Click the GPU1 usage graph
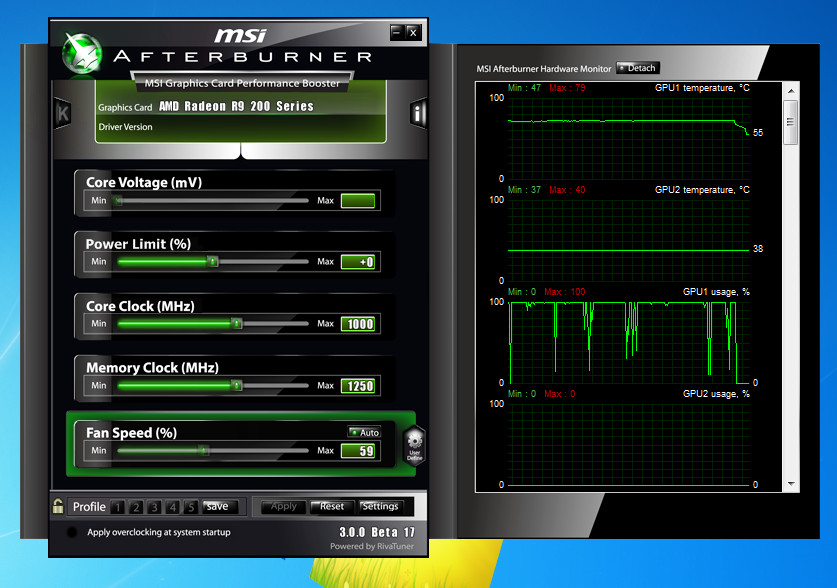The image size is (837, 588). [x=629, y=342]
